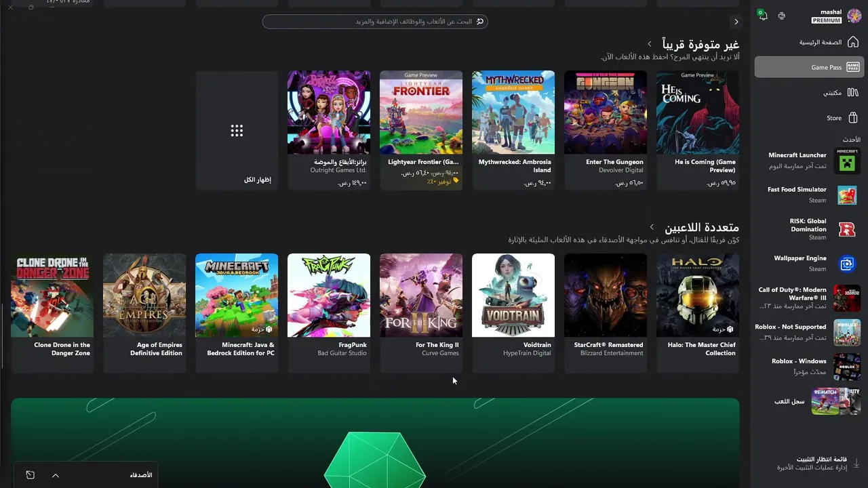868x488 pixels.
Task: Select the Game Pass sidebar tab
Action: tap(809, 67)
